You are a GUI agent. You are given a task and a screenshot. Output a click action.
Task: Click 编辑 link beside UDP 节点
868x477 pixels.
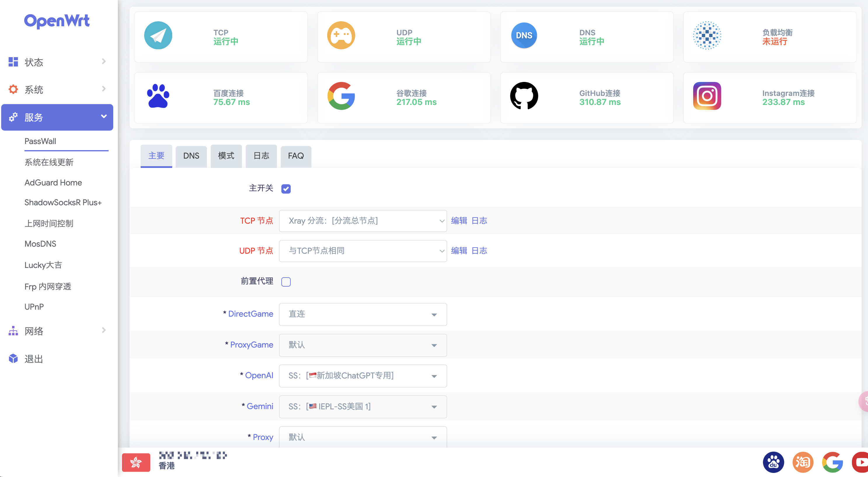tap(459, 251)
